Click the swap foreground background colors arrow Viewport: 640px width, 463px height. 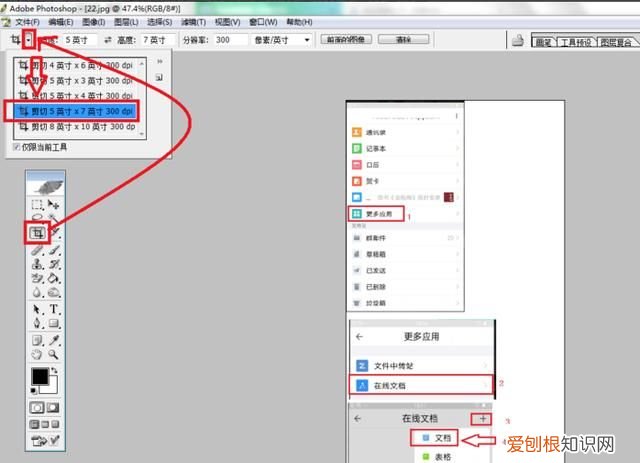tap(54, 370)
